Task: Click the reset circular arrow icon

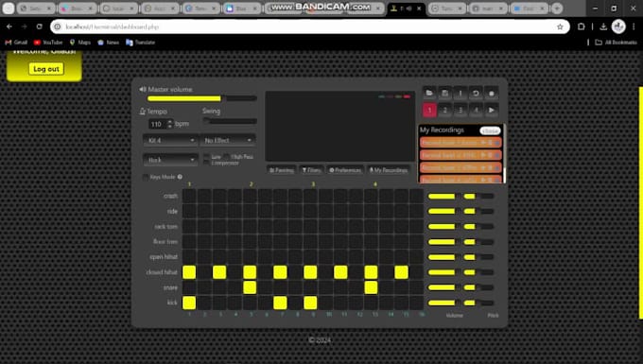Action: point(476,93)
